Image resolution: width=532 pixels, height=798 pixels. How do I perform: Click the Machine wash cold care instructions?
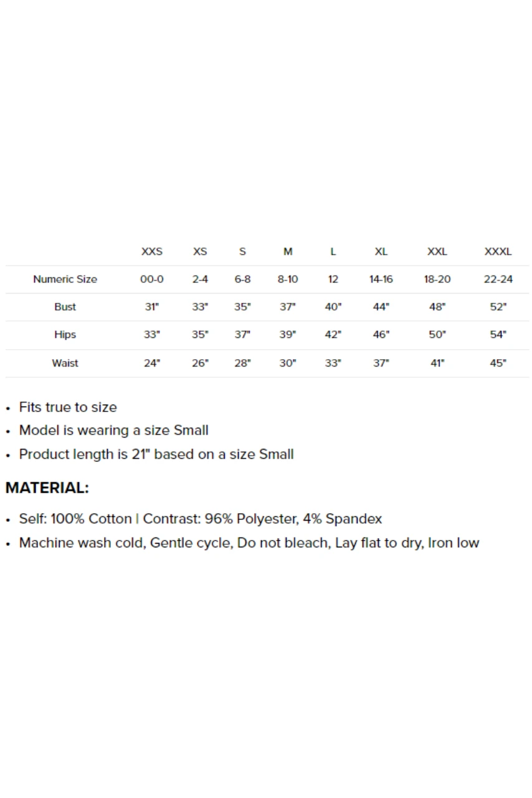(x=249, y=542)
